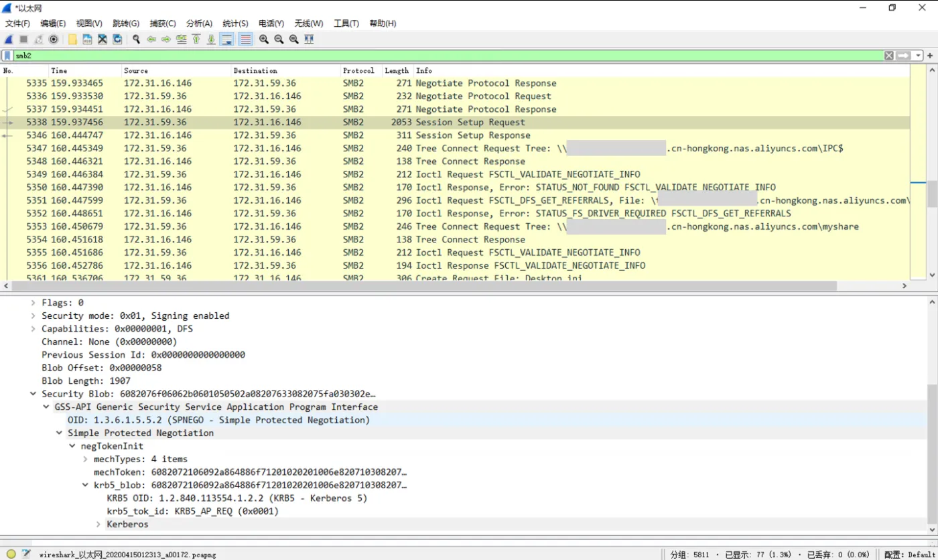This screenshot has width=938, height=560.
Task: Open the 分析(A) menu
Action: point(199,23)
